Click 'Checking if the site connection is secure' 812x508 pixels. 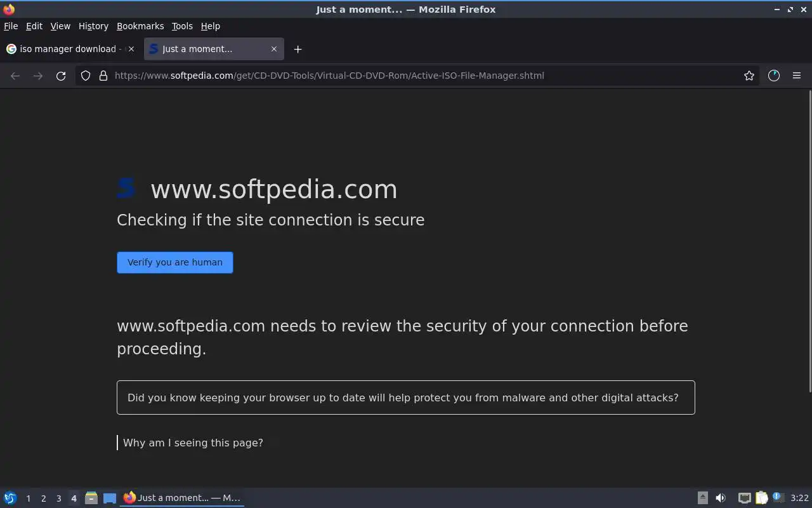click(271, 220)
